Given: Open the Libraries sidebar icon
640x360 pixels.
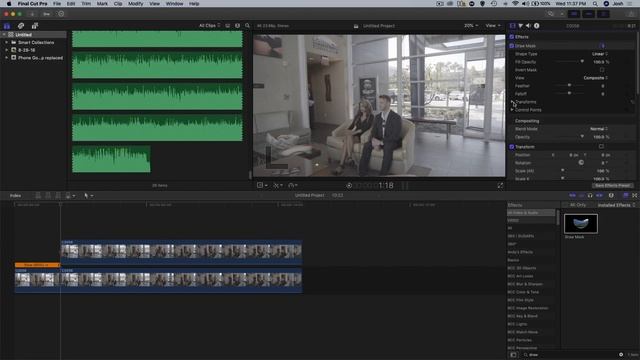Looking at the screenshot, I should click(7, 26).
